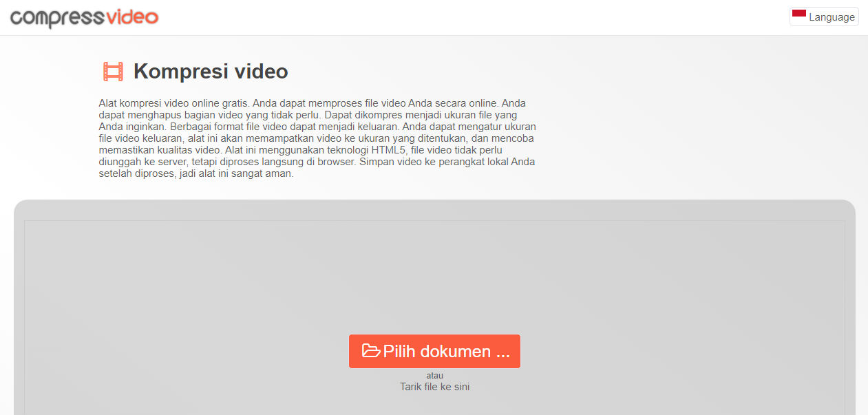Click the film strip icon beside the title
The image size is (868, 415).
[113, 72]
